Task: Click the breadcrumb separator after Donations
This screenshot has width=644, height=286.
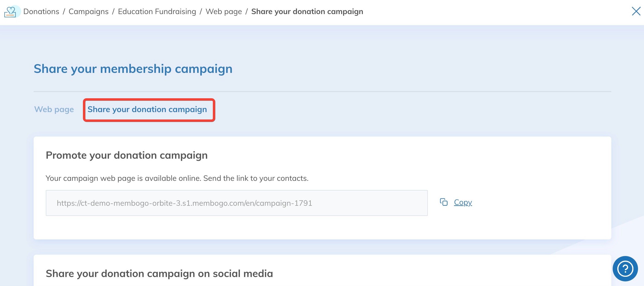Action: point(64,12)
